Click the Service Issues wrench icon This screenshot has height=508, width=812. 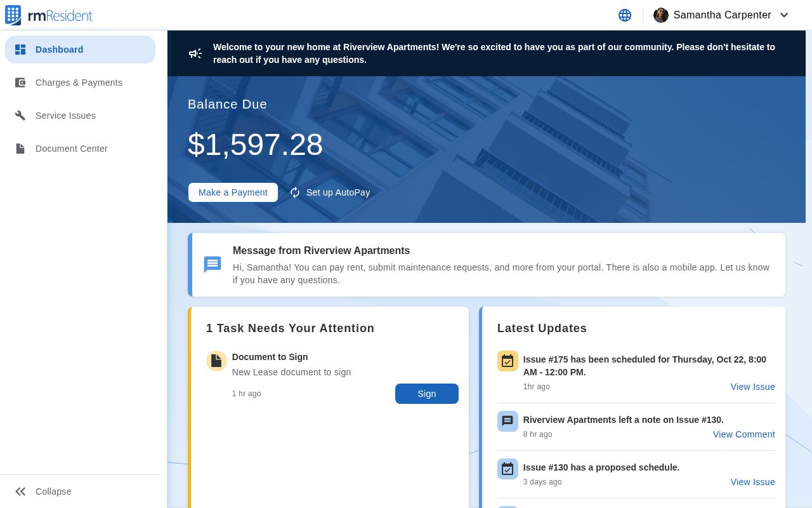[x=20, y=116]
